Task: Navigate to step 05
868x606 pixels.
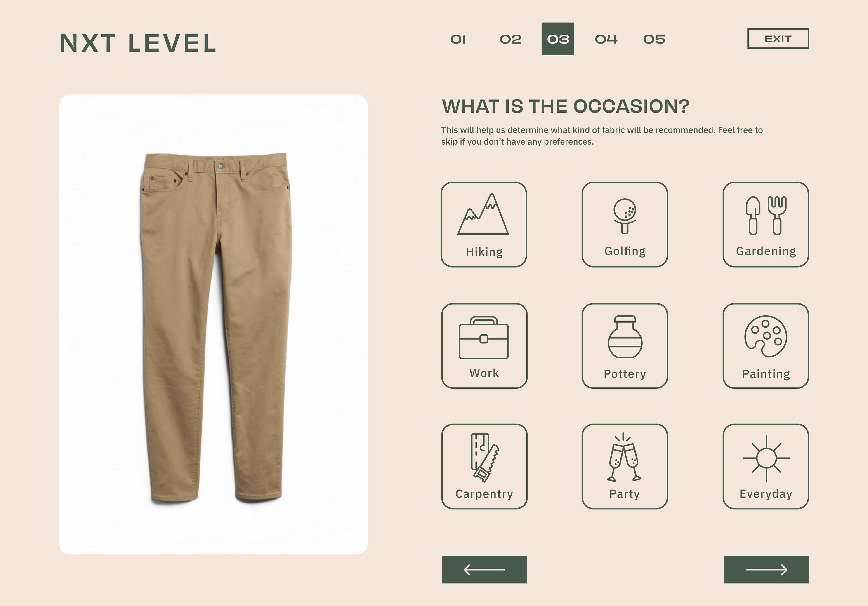Action: [x=654, y=39]
